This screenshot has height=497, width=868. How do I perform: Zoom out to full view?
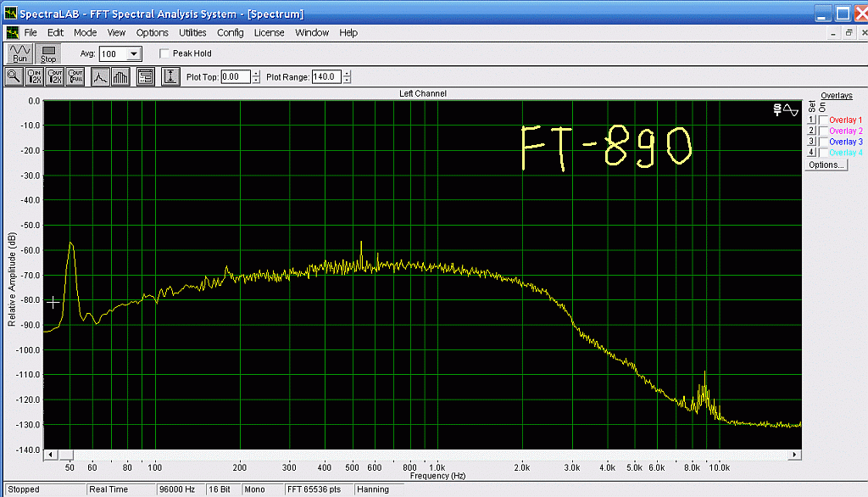[x=75, y=77]
